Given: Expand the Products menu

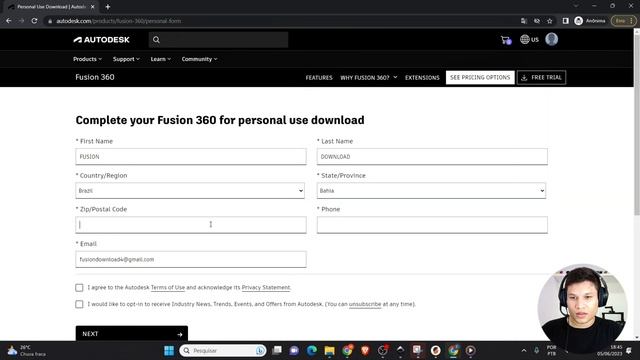Looking at the screenshot, I should [87, 59].
